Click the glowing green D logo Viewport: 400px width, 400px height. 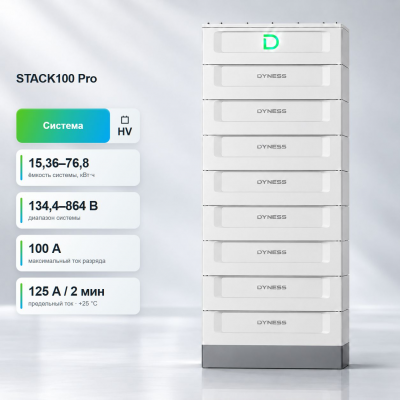coord(271,42)
